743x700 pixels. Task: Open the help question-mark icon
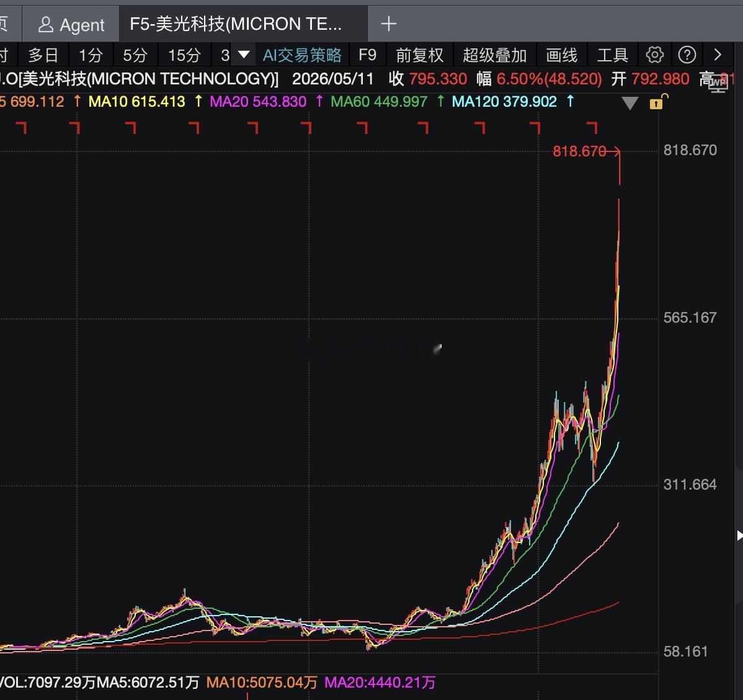[687, 55]
